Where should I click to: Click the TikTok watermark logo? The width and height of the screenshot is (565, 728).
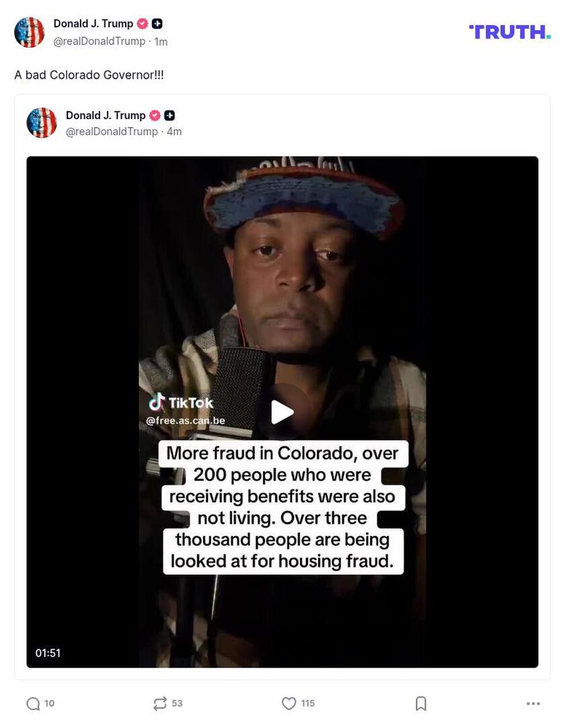[181, 403]
